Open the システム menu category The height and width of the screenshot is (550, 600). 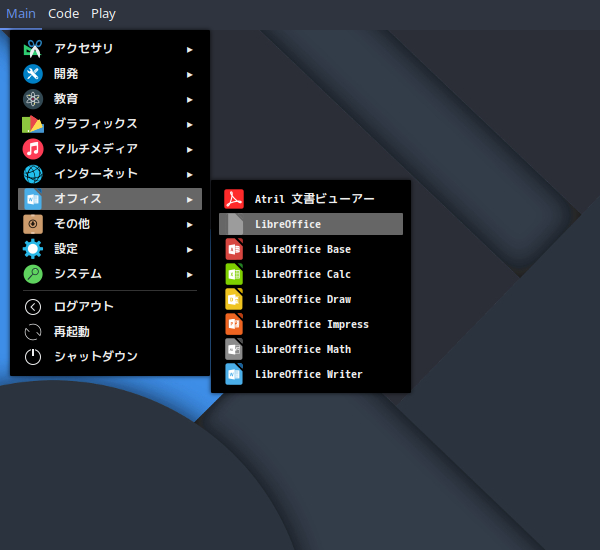(x=110, y=274)
